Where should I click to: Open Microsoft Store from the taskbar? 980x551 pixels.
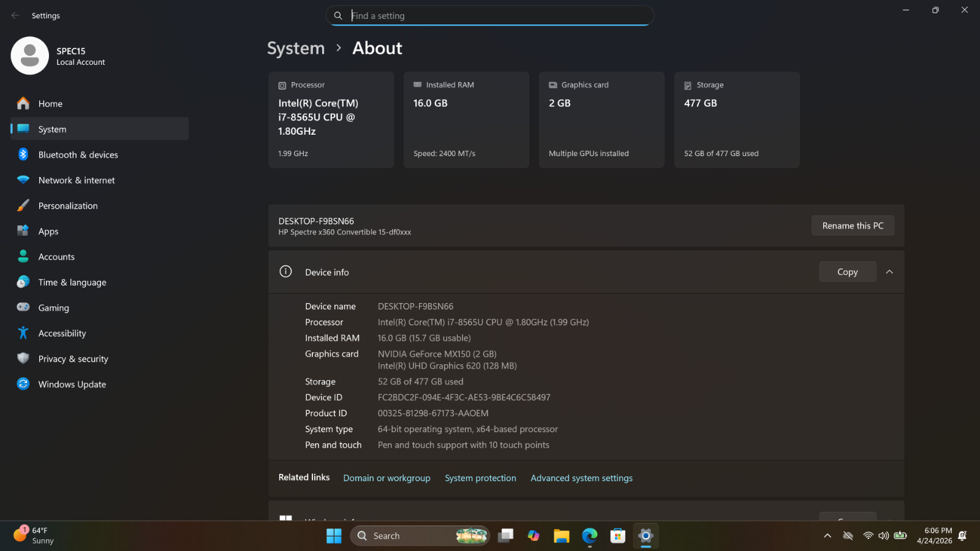click(x=618, y=536)
